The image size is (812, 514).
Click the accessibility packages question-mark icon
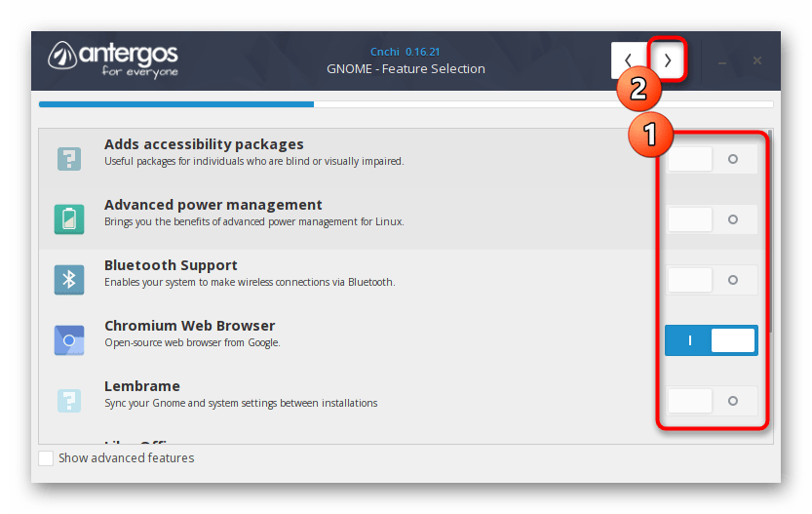[x=69, y=159]
